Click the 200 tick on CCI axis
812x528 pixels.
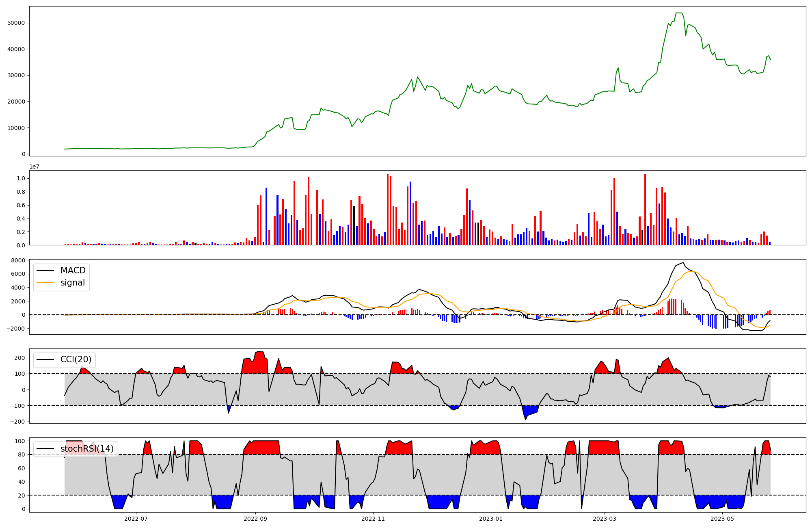(x=20, y=358)
